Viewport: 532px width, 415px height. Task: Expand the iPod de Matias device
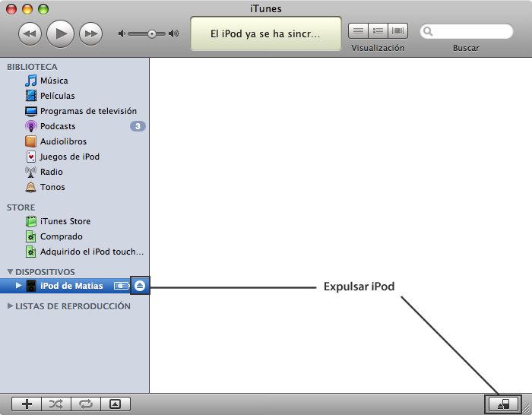(19, 286)
